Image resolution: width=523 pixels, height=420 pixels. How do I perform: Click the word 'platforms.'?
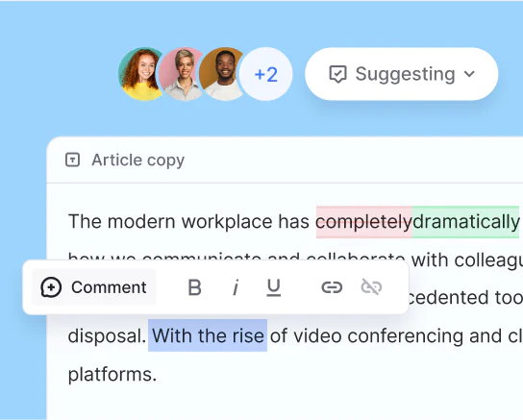coord(112,374)
